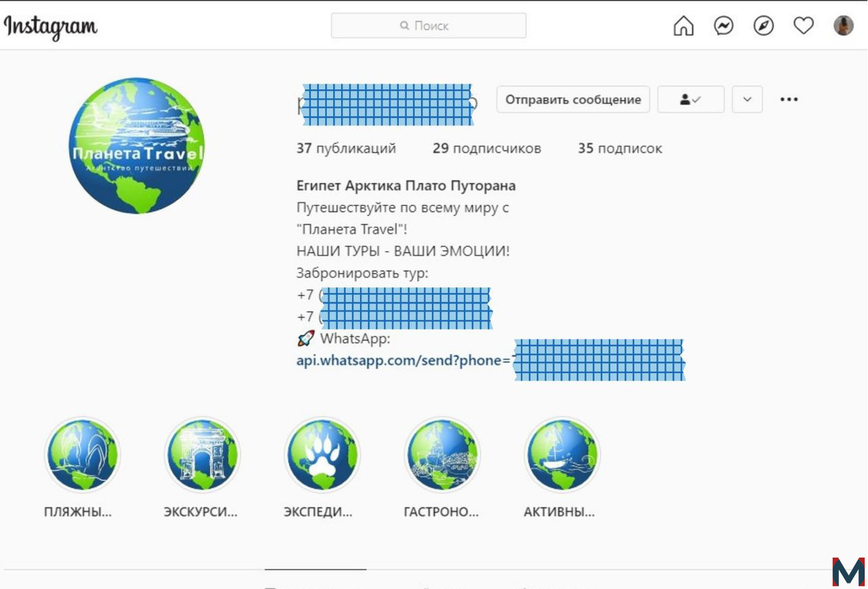Open the ПЛЯЖНЫ... story highlight
The image size is (868, 589).
click(82, 454)
